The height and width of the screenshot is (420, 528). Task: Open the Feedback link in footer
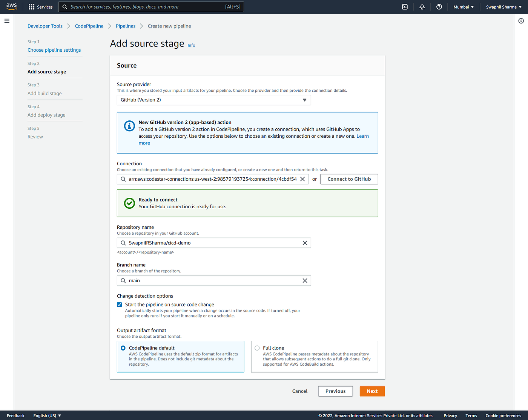click(x=15, y=415)
